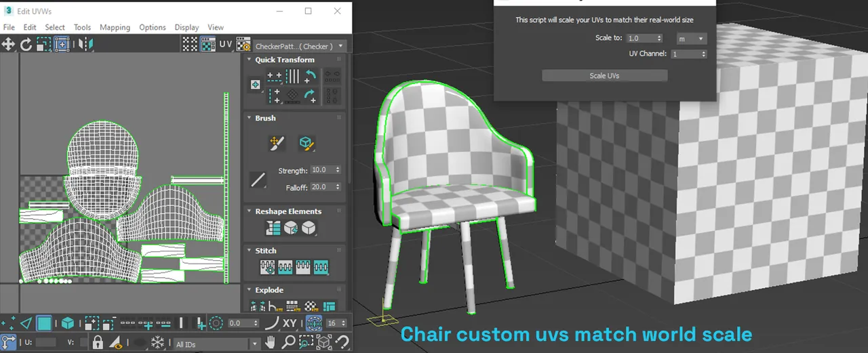Open the All IDs material dropdown
868x353 pixels.
(217, 344)
